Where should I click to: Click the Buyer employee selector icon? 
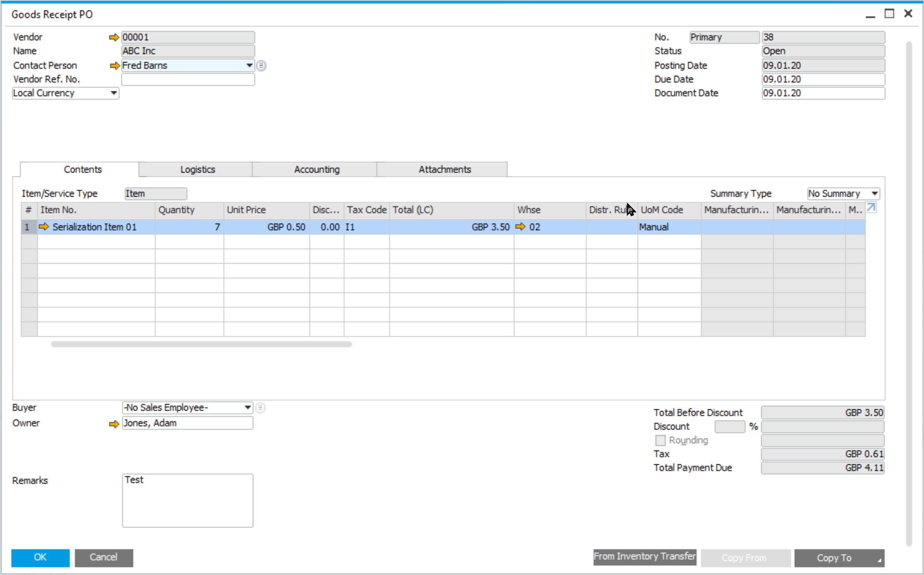pyautogui.click(x=261, y=407)
